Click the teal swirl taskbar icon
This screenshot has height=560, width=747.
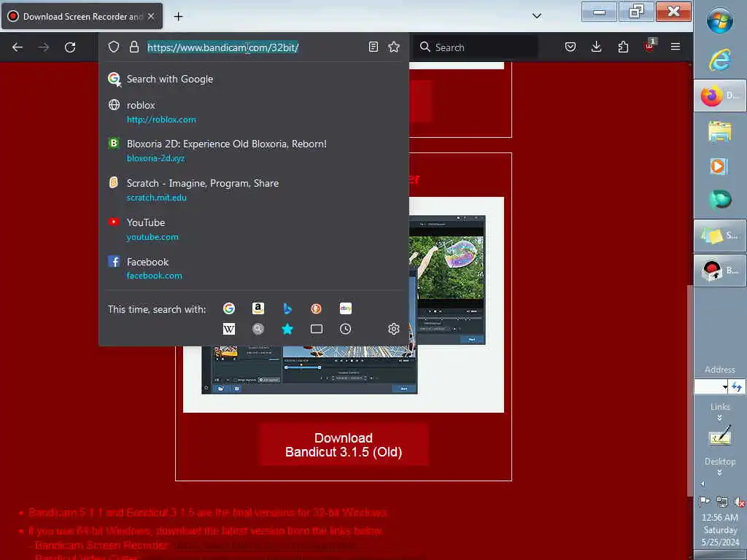point(720,199)
